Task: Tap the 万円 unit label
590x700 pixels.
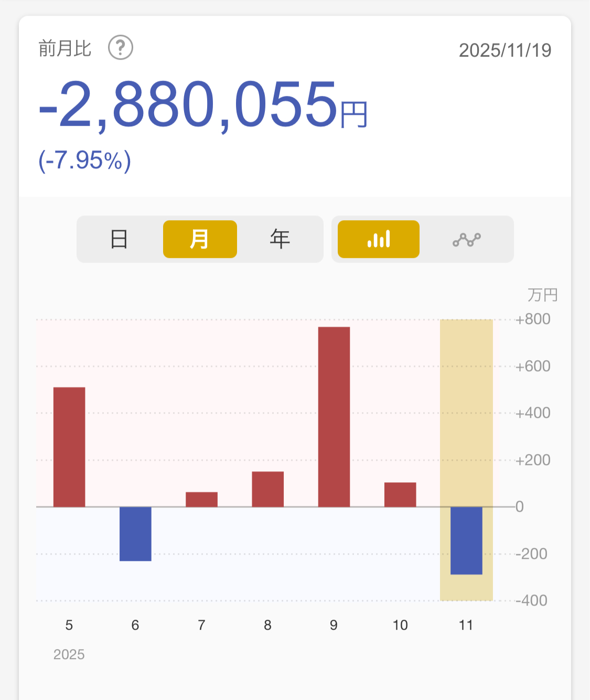Action: [542, 295]
